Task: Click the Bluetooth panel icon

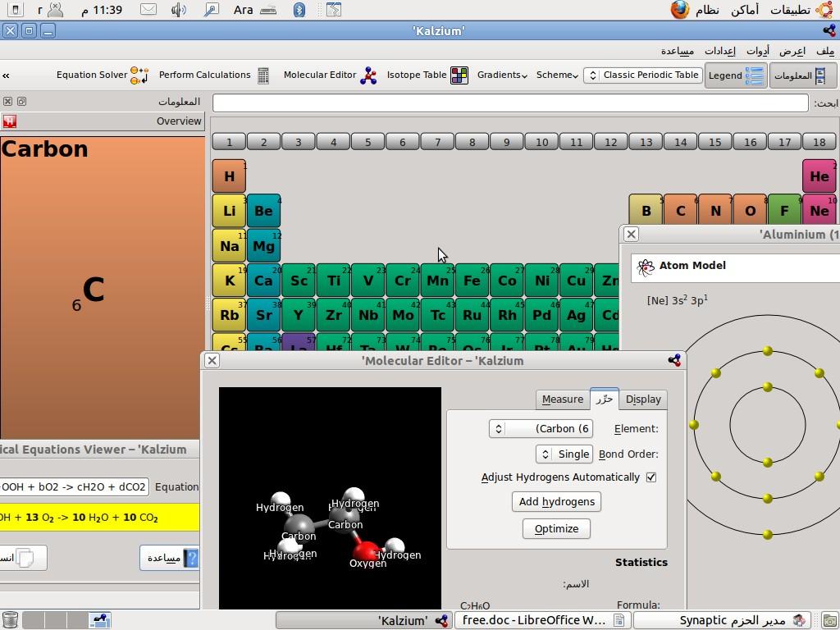Action: [x=299, y=10]
